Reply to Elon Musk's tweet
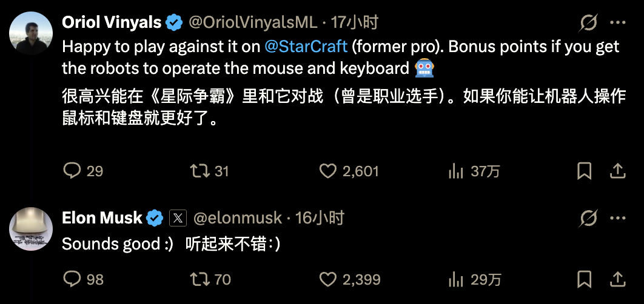 click(73, 279)
